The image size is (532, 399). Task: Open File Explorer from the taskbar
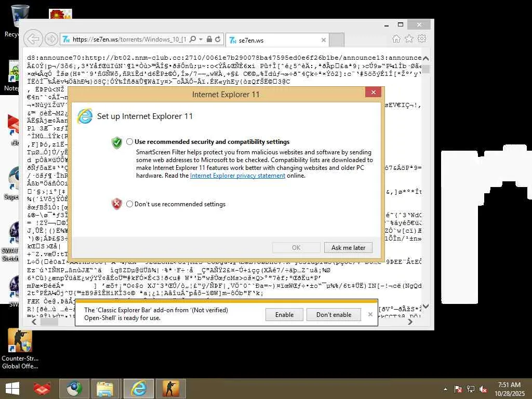105,389
